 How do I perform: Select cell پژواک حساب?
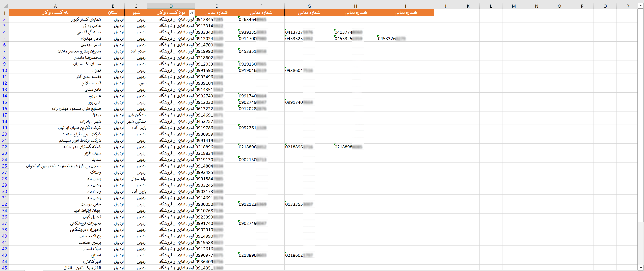55,236
